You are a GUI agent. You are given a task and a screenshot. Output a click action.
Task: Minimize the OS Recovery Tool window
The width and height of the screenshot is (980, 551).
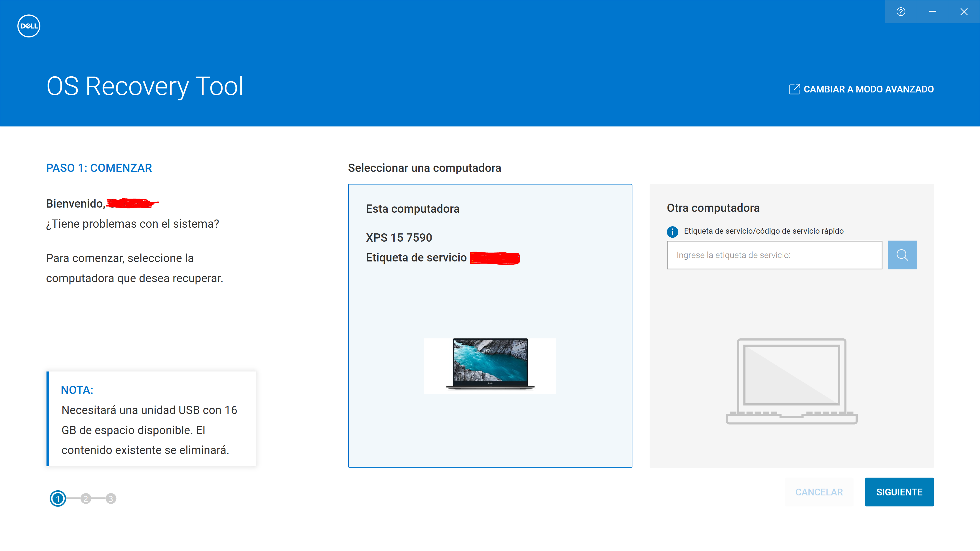point(932,11)
